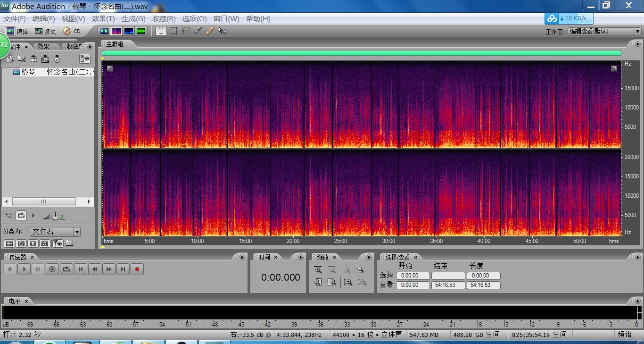
Task: Click the green timeline navigation bar
Action: (361, 53)
